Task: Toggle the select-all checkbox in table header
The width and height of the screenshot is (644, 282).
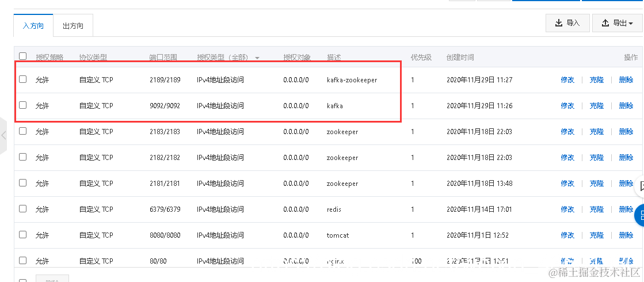Action: 23,56
